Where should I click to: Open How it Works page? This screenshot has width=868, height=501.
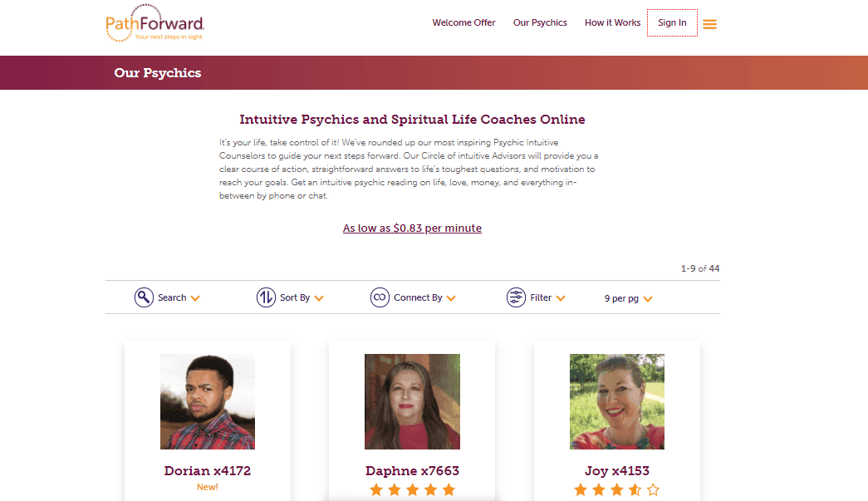[612, 22]
